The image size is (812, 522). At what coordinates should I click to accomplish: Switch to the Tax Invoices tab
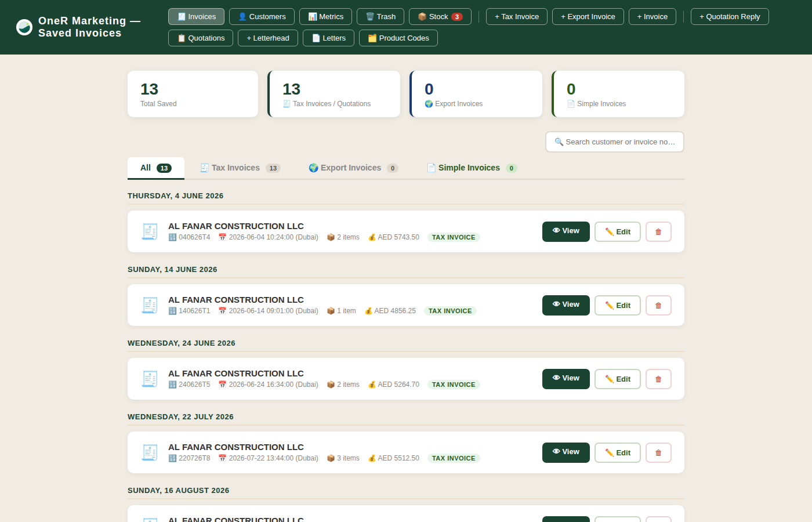click(240, 168)
